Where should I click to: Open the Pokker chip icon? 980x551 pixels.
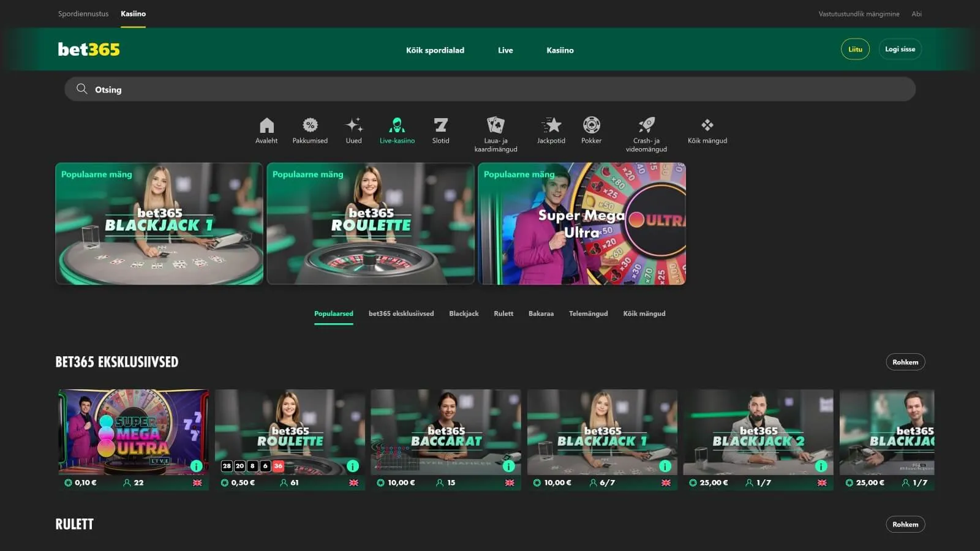[591, 125]
